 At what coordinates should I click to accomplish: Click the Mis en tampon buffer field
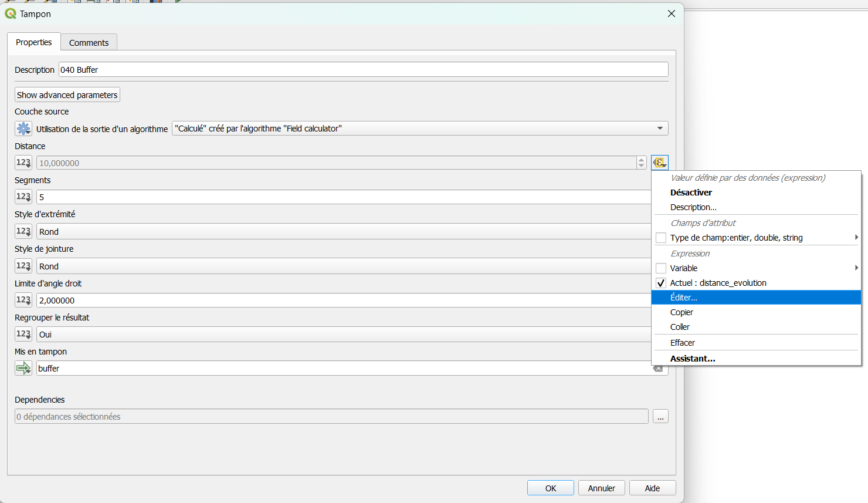pos(352,368)
